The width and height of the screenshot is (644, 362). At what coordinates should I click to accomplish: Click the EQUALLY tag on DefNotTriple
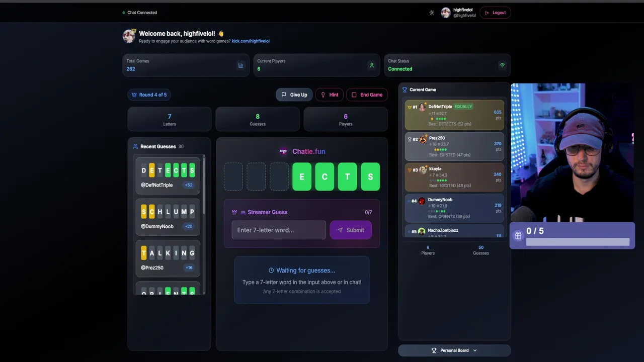[x=463, y=107]
